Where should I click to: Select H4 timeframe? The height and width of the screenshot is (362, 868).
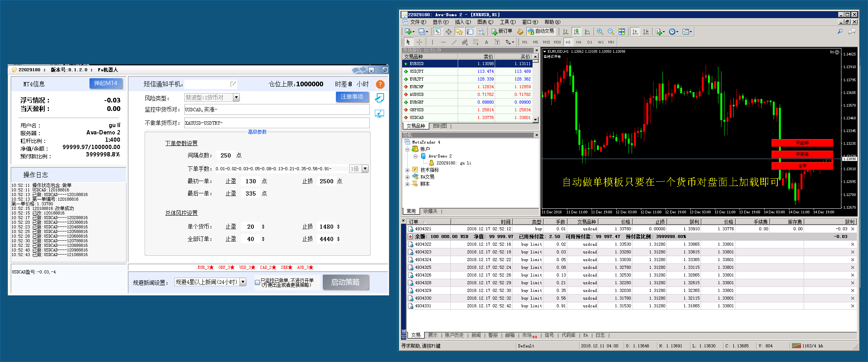tap(578, 42)
